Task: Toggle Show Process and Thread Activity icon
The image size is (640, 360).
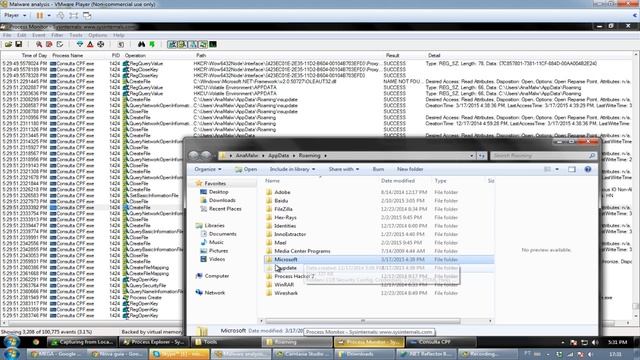Action: point(202,44)
